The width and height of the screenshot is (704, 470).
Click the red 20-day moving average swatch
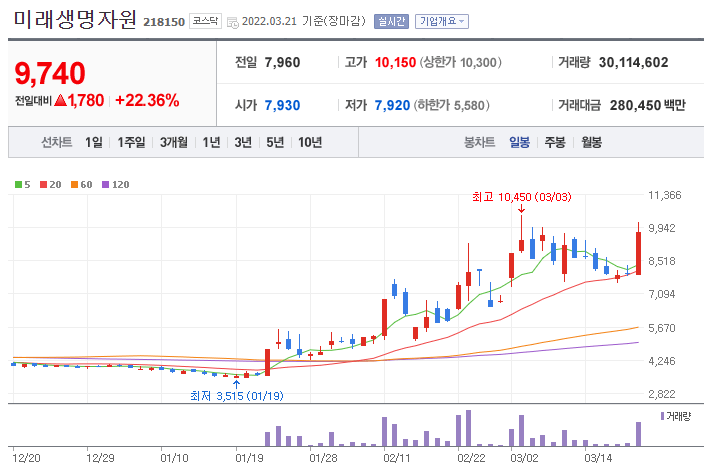click(44, 184)
